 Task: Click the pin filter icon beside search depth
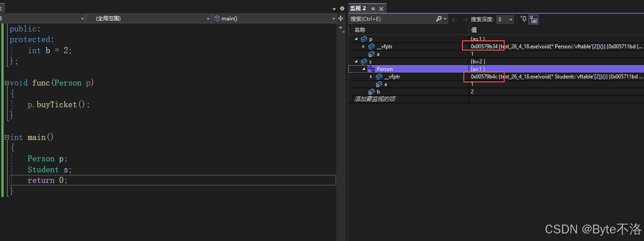pos(524,19)
